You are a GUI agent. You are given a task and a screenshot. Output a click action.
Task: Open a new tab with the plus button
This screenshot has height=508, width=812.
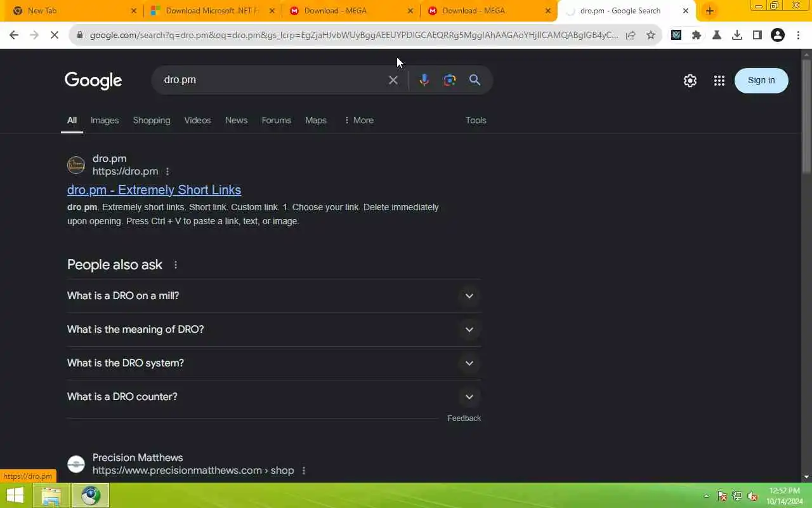pyautogui.click(x=709, y=11)
